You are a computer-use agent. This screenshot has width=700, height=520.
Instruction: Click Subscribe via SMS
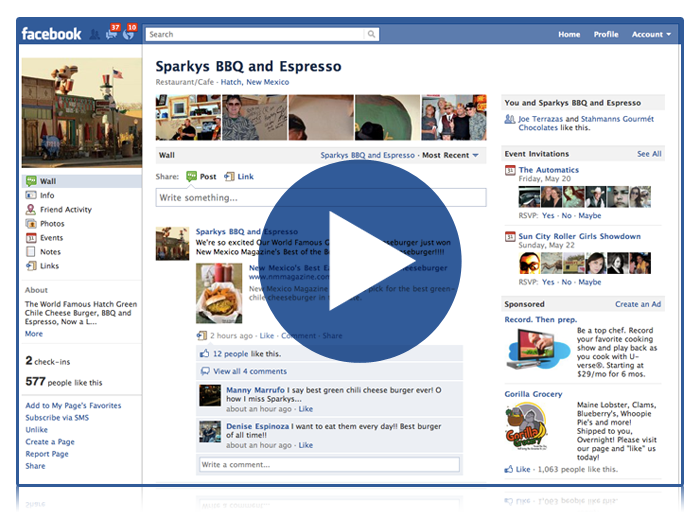tap(57, 417)
